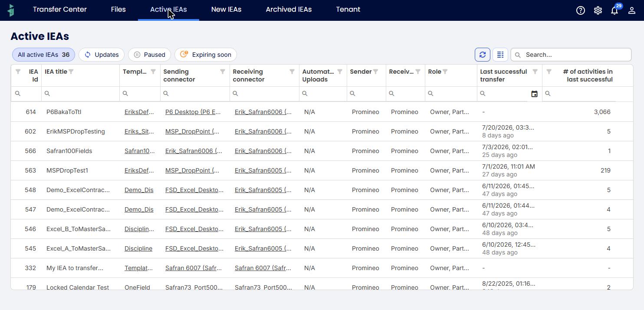
Task: Show the Paused IEAs filter chip
Action: pos(149,55)
